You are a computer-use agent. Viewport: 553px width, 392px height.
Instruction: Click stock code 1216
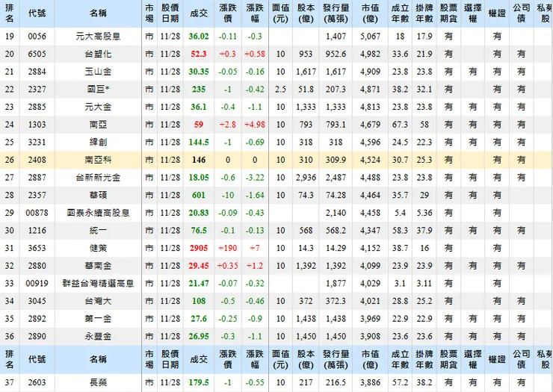coord(37,230)
